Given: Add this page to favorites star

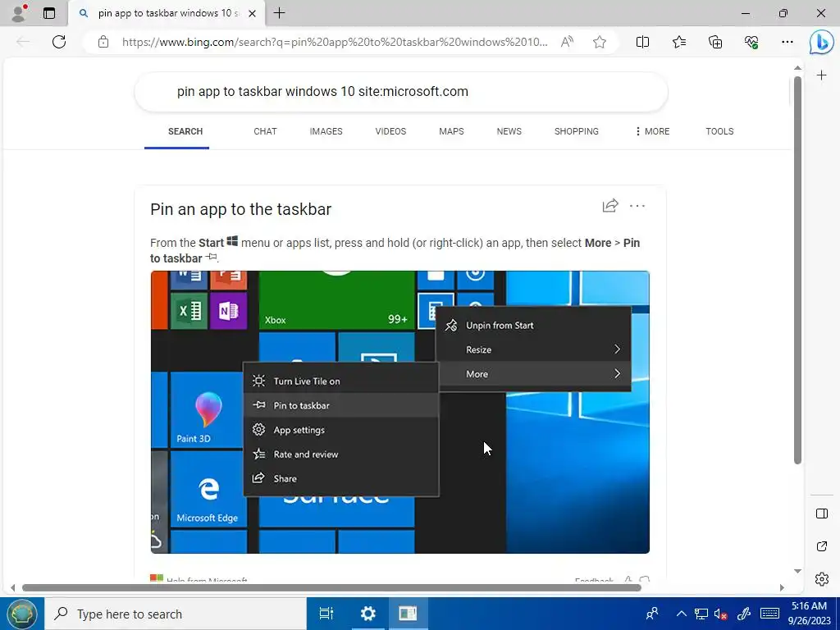Looking at the screenshot, I should (600, 42).
